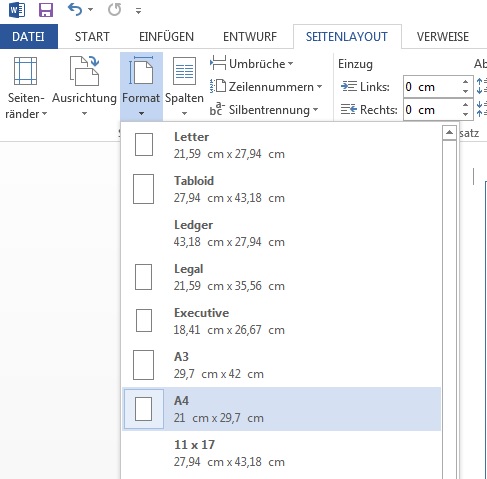Click the Redo icon in quick access toolbar
This screenshot has height=479, width=487.
coord(114,10)
